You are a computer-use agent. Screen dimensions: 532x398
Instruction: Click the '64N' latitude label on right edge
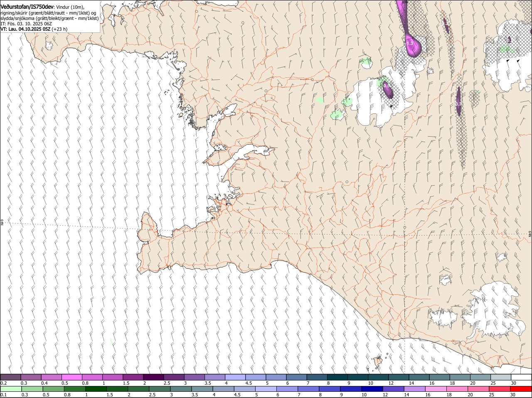click(x=530, y=235)
